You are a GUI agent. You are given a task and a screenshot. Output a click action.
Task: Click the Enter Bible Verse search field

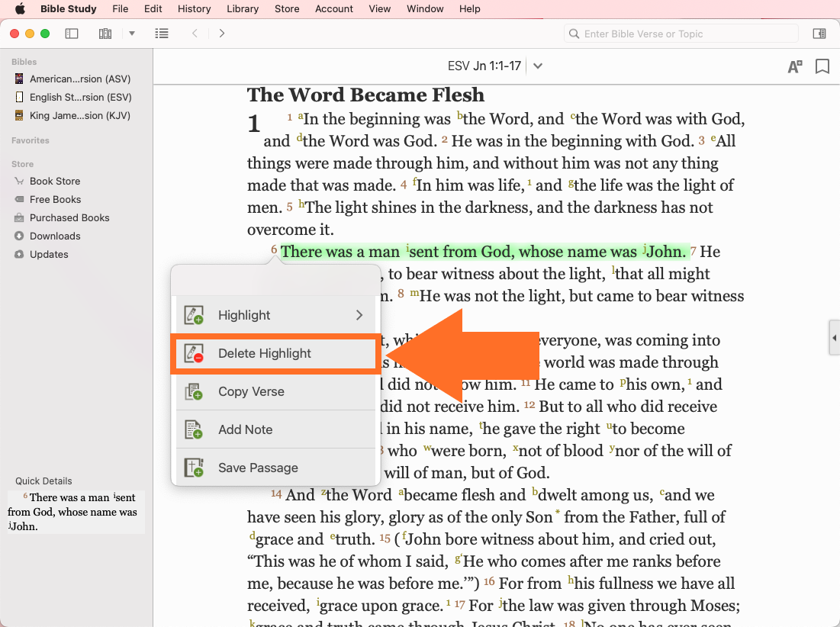[681, 34]
